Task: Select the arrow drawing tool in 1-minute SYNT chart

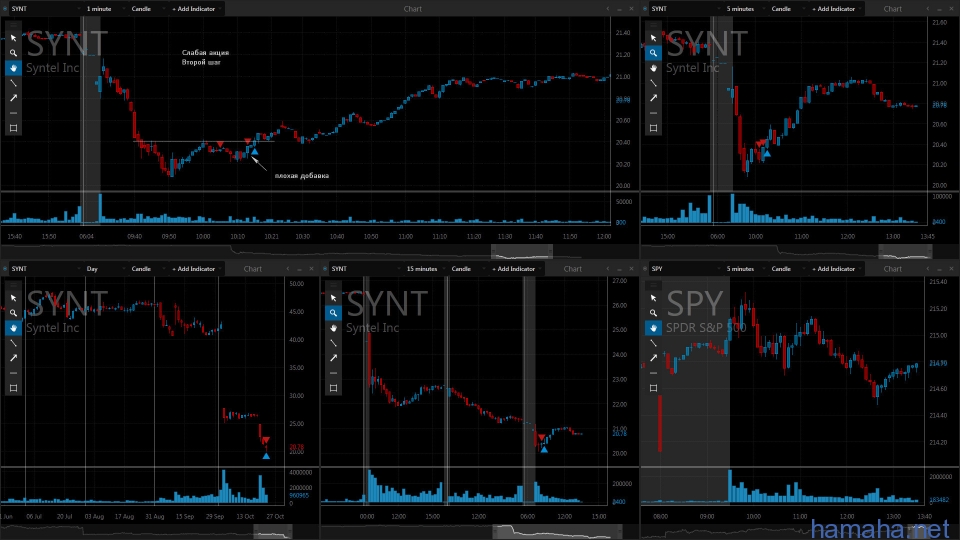Action: 13,98
